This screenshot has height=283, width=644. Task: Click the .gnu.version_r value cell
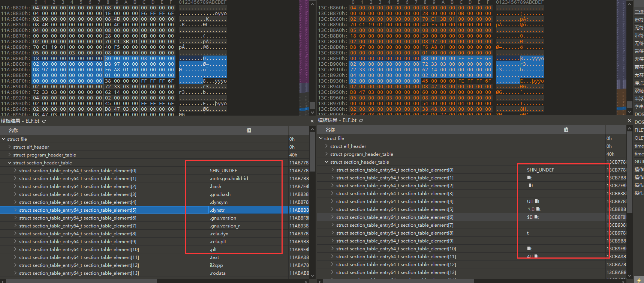pos(249,226)
